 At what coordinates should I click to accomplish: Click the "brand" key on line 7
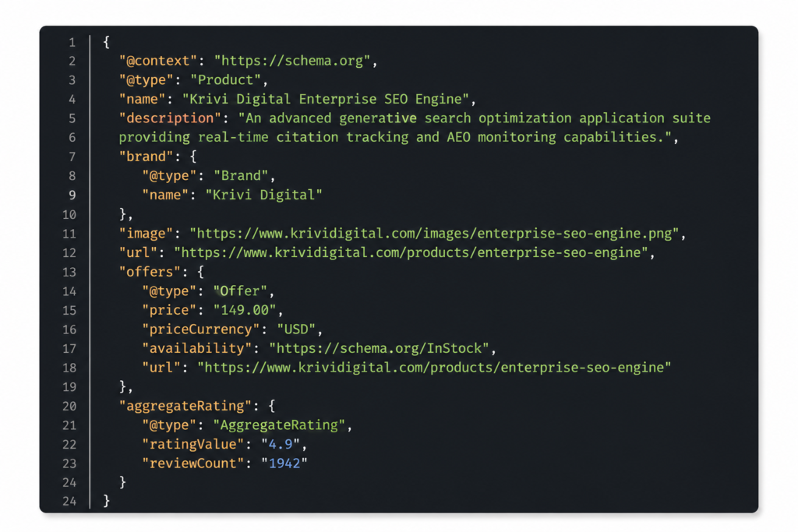tap(146, 157)
